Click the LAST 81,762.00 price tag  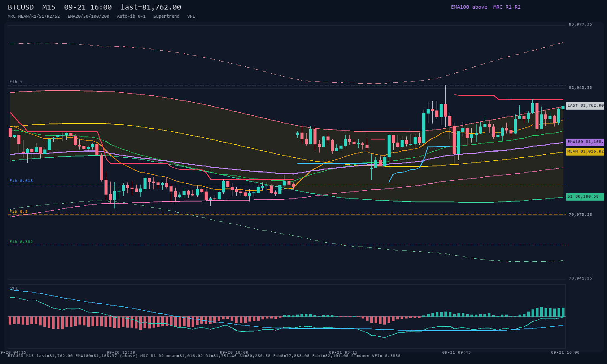585,105
